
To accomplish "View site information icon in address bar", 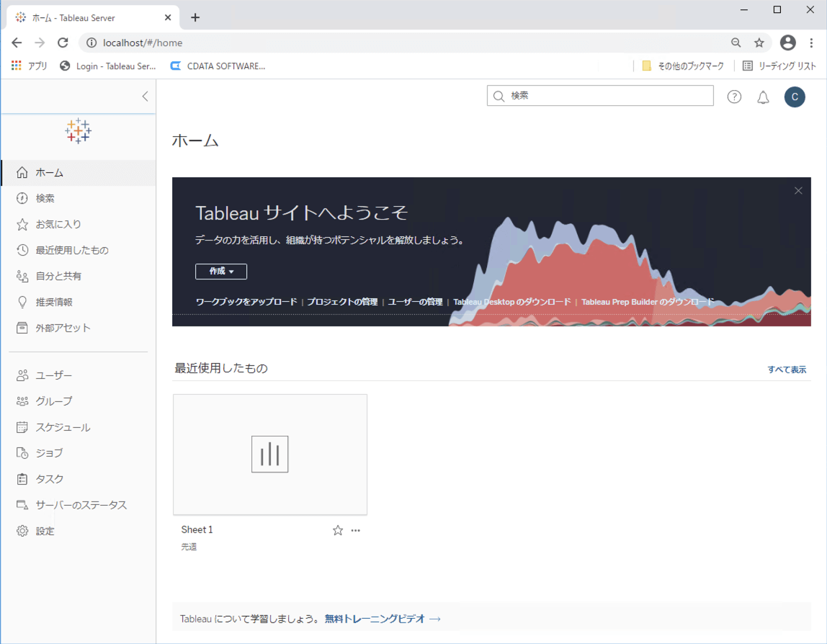I will pos(91,43).
